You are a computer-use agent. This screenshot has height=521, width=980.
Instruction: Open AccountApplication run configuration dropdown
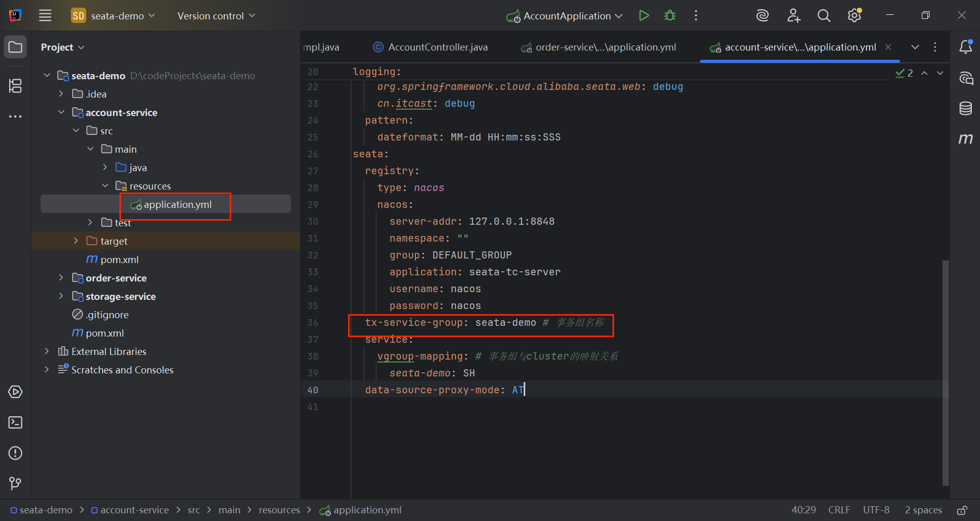pos(565,16)
